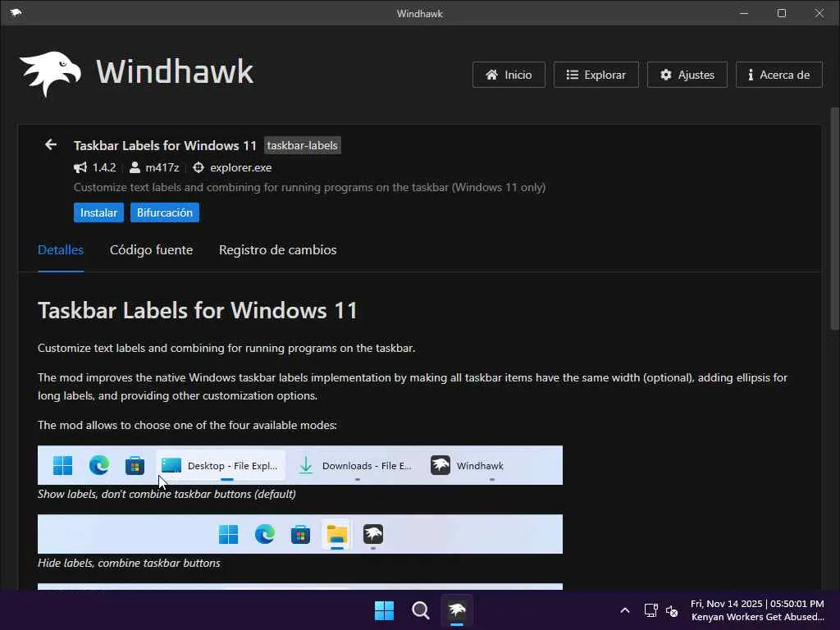Screen dimensions: 840x630
Task: Open the Windows Start menu
Action: tap(384, 610)
